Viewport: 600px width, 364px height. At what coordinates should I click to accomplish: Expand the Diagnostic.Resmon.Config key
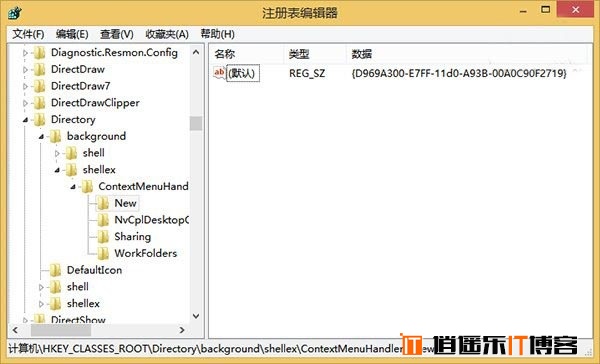click(x=25, y=53)
